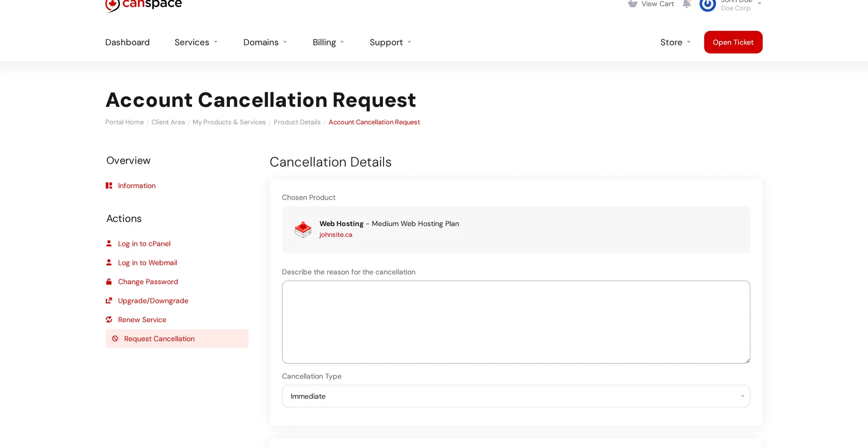Screen dimensions: 868x447
Task: Select Log in to Webmail action
Action: tap(148, 263)
